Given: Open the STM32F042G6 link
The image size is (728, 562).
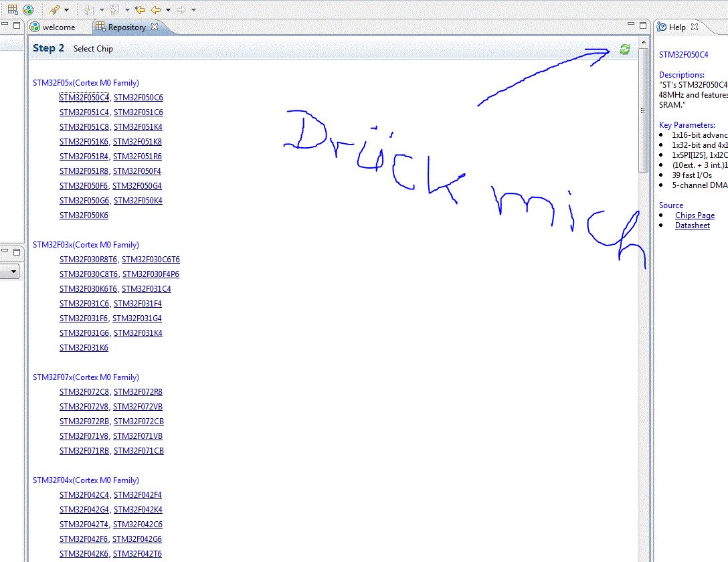Looking at the screenshot, I should click(137, 539).
